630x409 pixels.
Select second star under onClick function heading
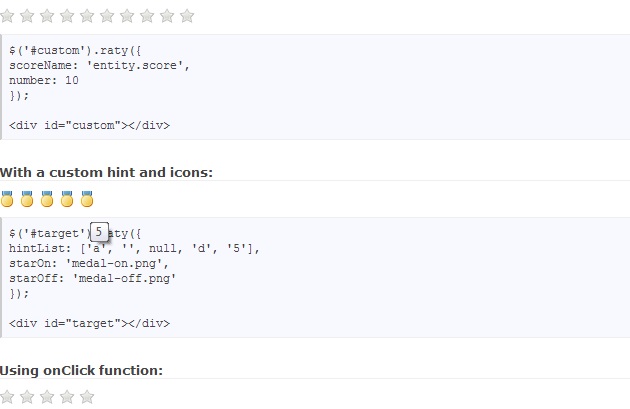(27, 397)
